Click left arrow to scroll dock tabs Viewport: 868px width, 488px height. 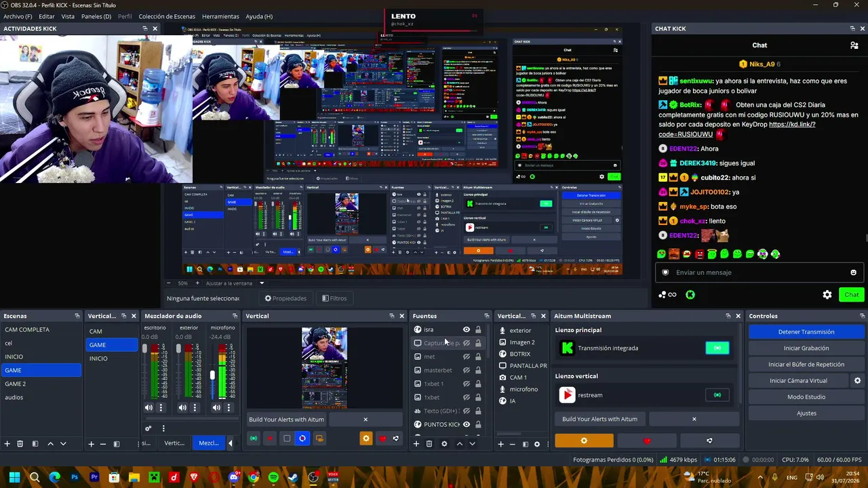(230, 443)
